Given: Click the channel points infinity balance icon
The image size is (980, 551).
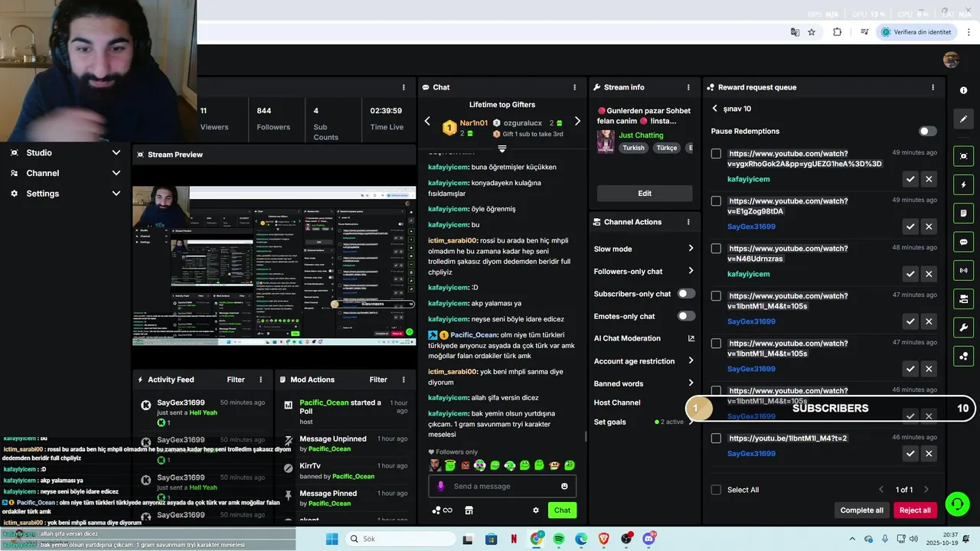Looking at the screenshot, I should pos(443,510).
